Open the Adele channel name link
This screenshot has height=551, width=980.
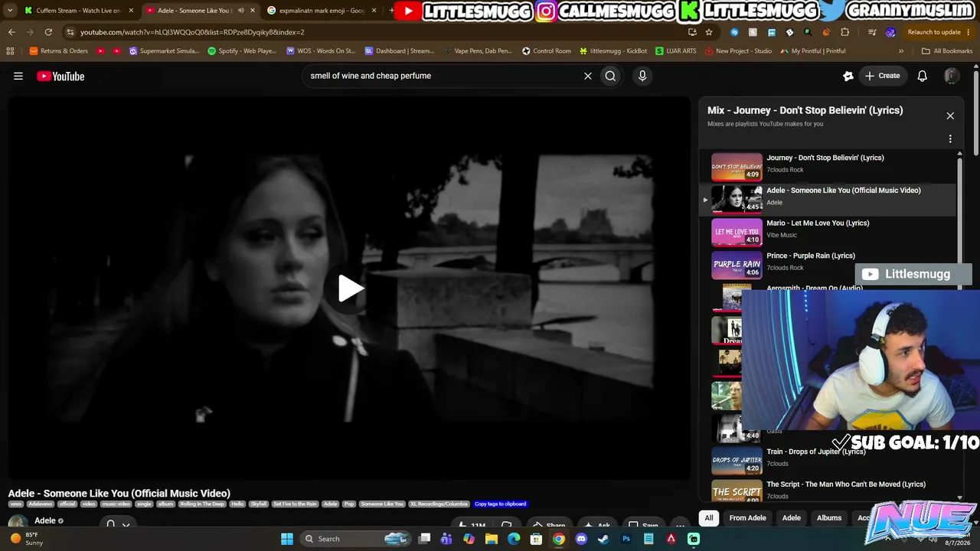[x=45, y=521]
